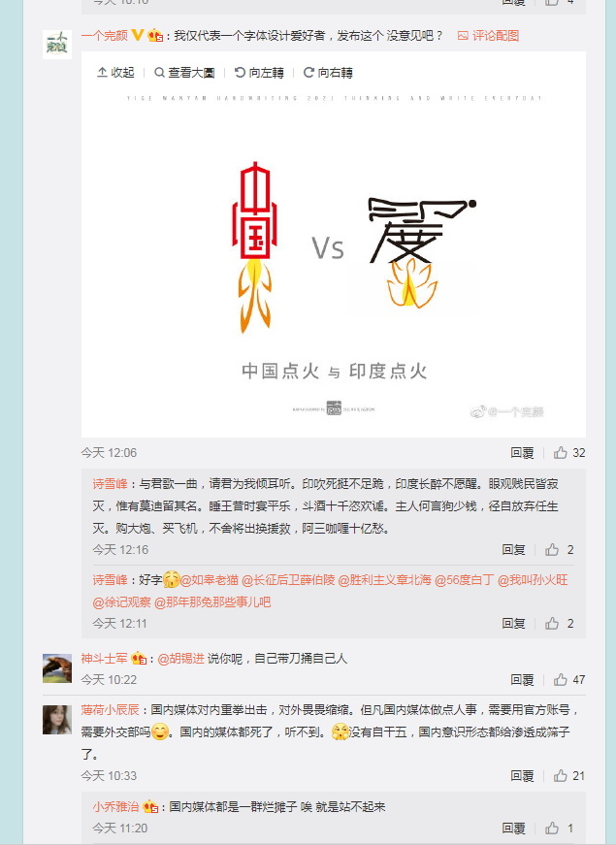The width and height of the screenshot is (616, 845).
Task: Reply to 小乔雅治's 11:20 comment
Action: pyautogui.click(x=513, y=829)
